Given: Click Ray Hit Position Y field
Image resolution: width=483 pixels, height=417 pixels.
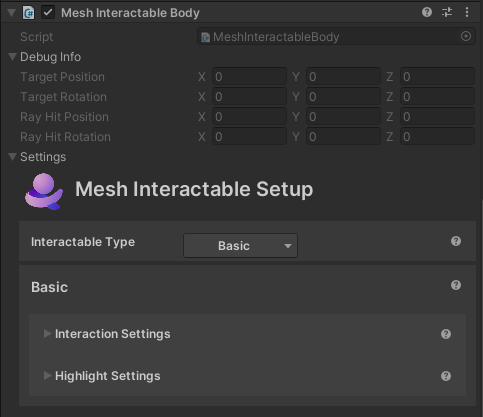Looking at the screenshot, I should (343, 117).
